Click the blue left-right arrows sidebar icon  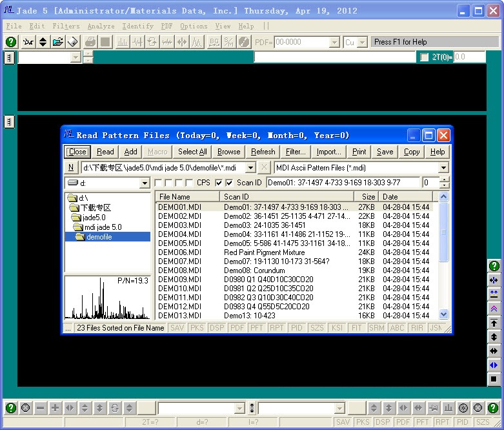tap(494, 365)
